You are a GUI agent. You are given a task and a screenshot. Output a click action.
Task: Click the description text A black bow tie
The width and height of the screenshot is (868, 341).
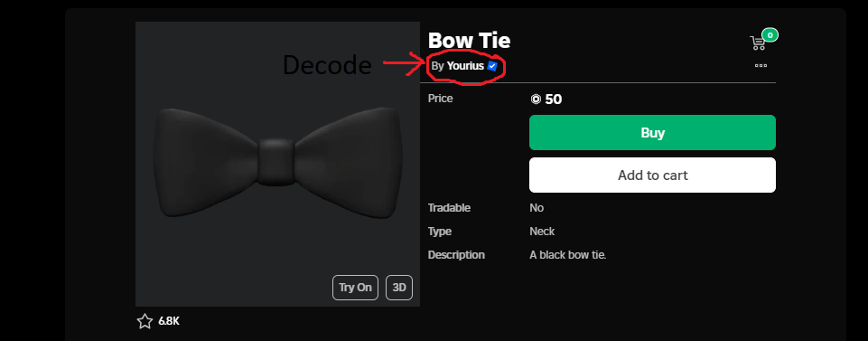568,255
